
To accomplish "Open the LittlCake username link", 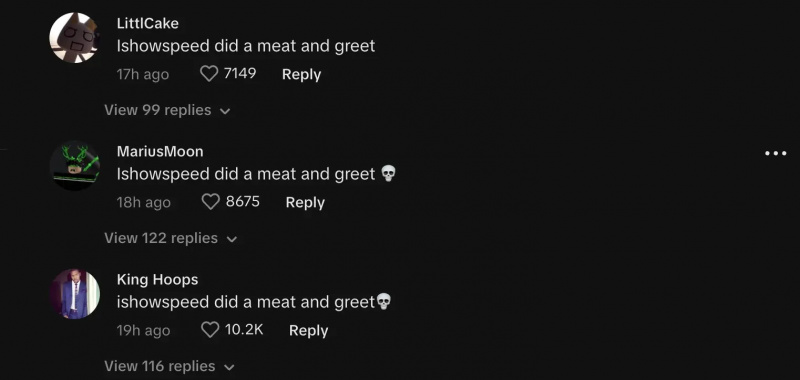I will pyautogui.click(x=147, y=23).
